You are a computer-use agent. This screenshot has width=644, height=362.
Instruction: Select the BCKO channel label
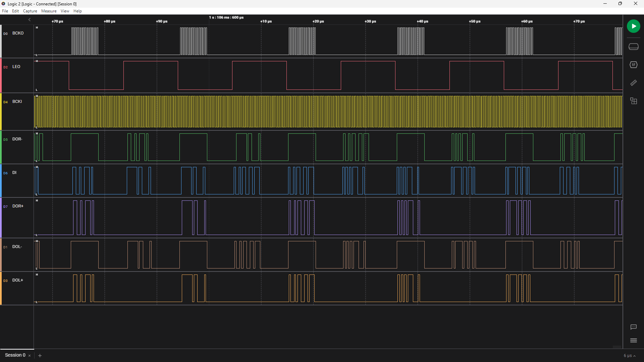click(x=18, y=33)
